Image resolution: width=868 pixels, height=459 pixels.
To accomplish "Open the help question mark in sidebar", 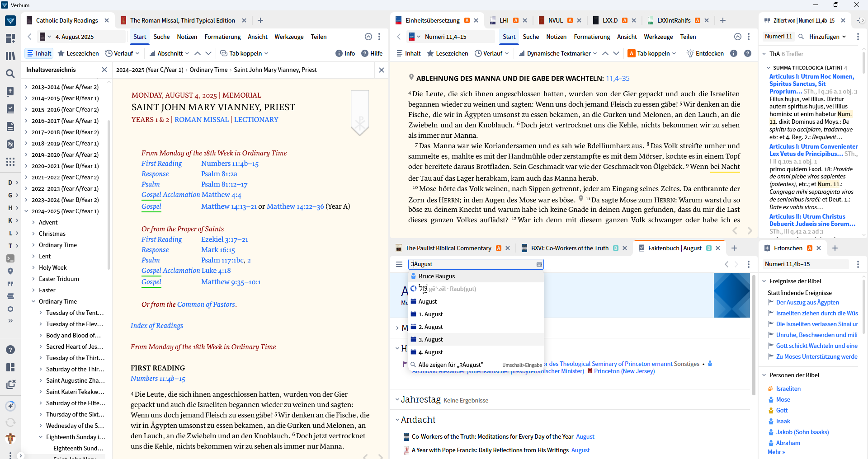I will 10,350.
